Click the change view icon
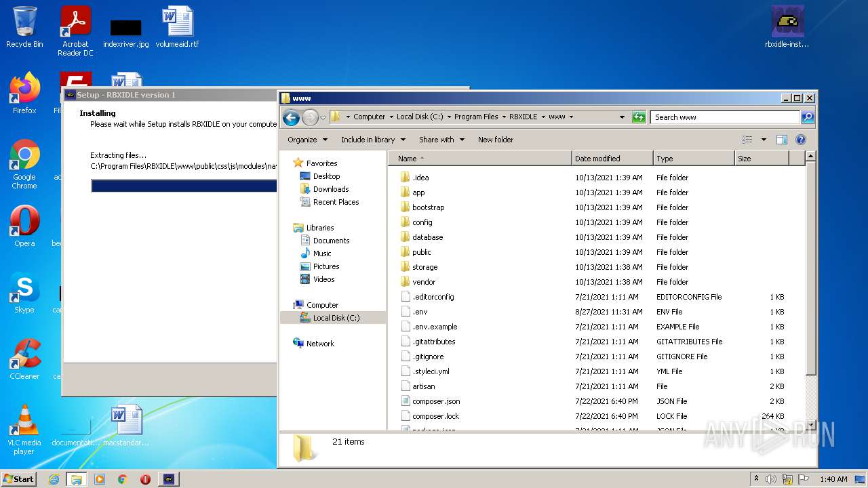This screenshot has height=488, width=868. pos(747,140)
